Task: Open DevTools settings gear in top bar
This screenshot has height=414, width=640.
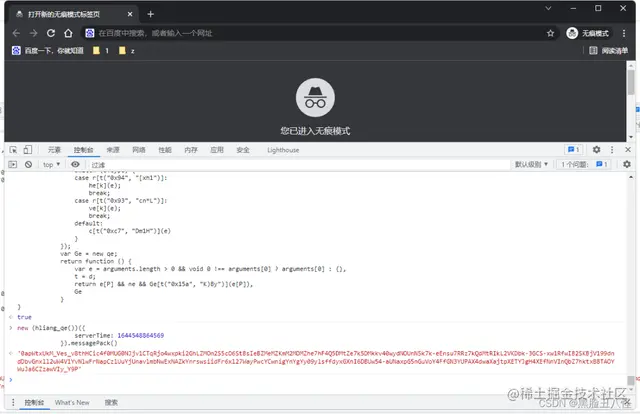Action: tap(596, 150)
